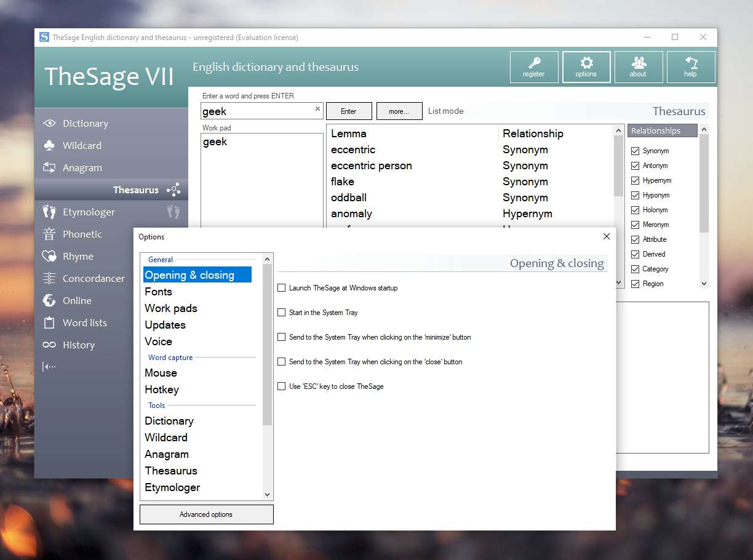The width and height of the screenshot is (753, 560).
Task: Uncheck the Meronym relationship
Action: click(x=635, y=225)
